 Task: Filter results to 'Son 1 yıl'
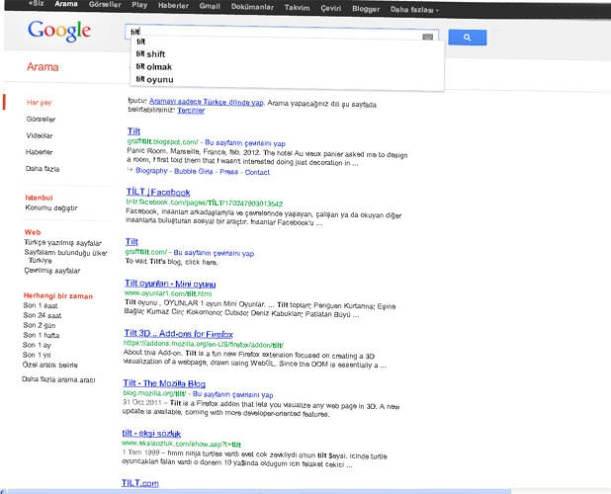point(37,355)
